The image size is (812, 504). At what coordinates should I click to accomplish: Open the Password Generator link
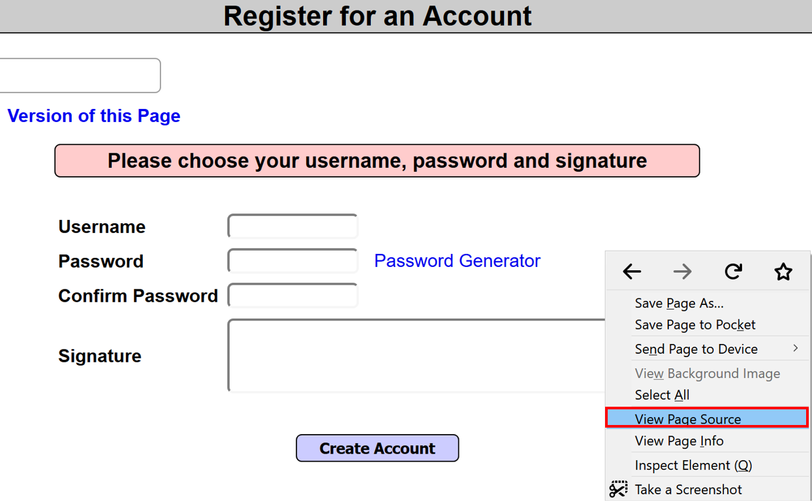(x=457, y=261)
